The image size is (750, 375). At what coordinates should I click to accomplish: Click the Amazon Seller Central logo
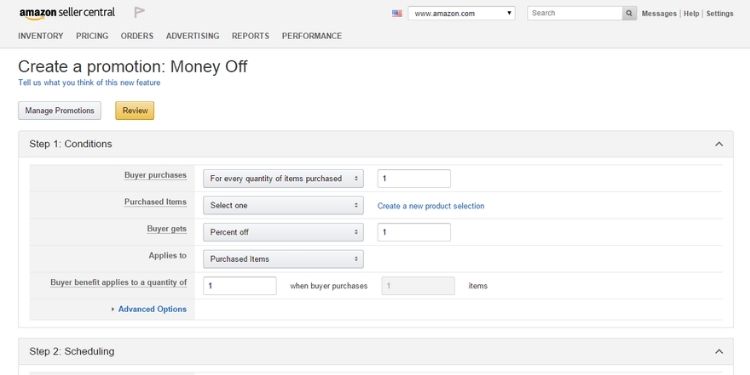pyautogui.click(x=67, y=13)
